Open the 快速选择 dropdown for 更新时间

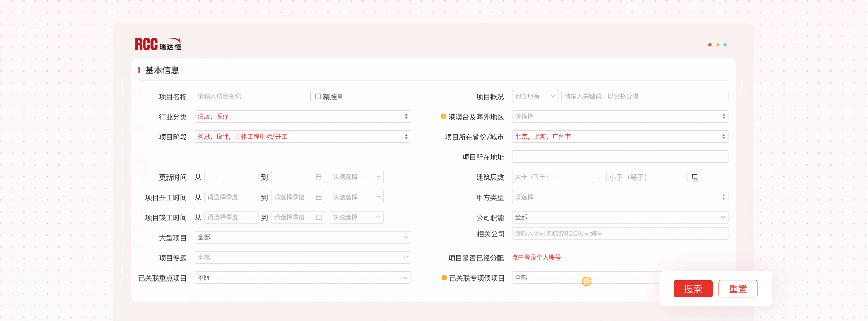pyautogui.click(x=356, y=177)
